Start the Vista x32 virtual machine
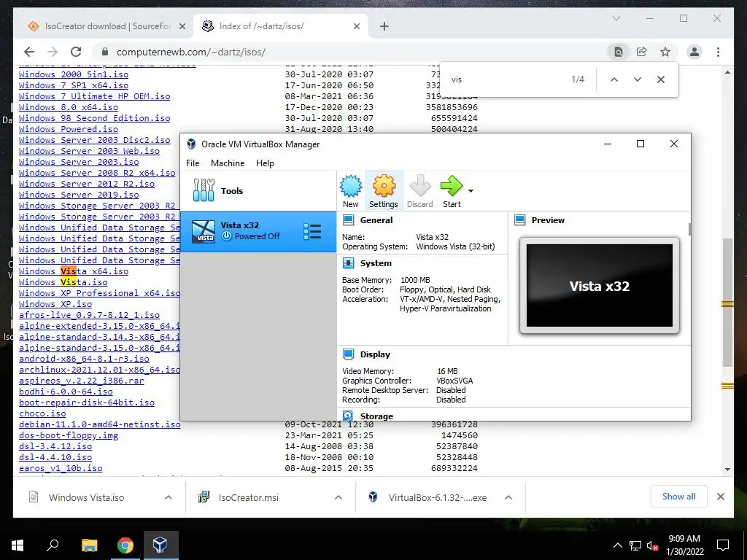The width and height of the screenshot is (747, 560). (451, 190)
